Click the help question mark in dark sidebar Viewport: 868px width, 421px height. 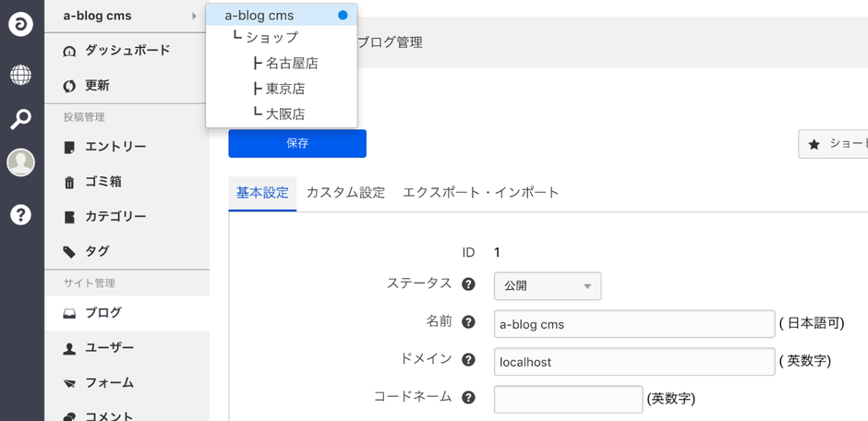click(x=21, y=214)
